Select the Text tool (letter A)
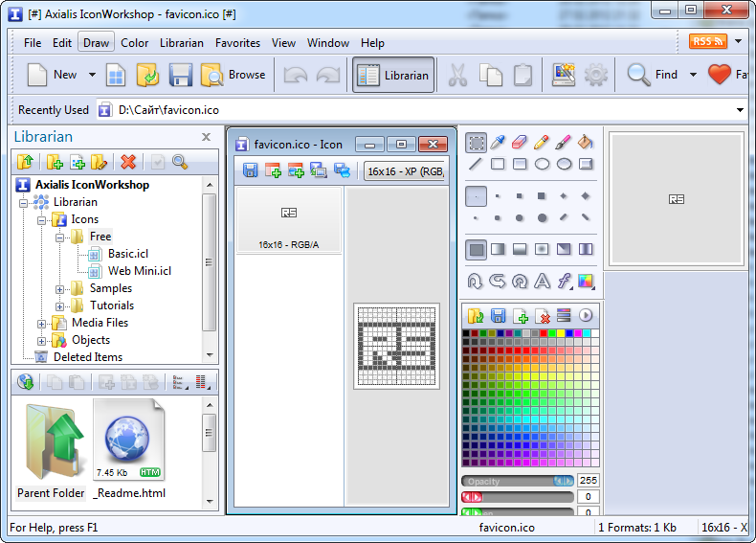 (x=542, y=281)
